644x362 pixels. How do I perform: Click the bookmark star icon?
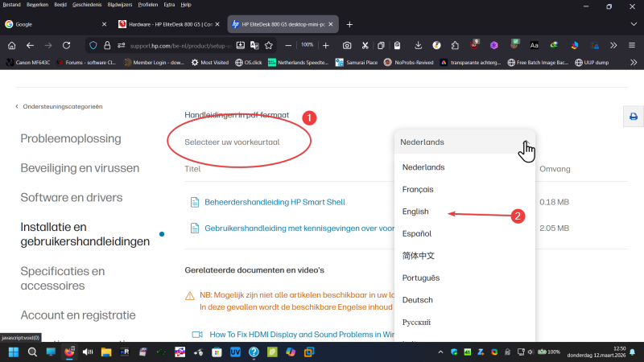[x=268, y=45]
